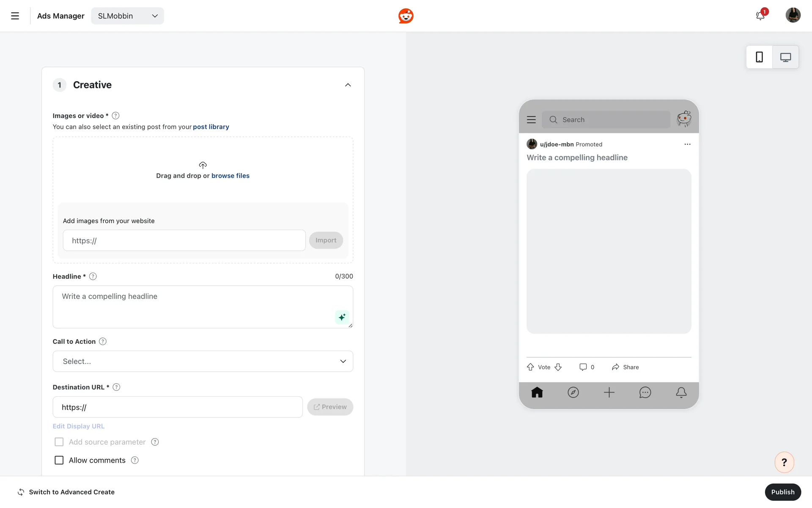Open the SLMobbin account dropdown
812x508 pixels.
click(x=127, y=16)
